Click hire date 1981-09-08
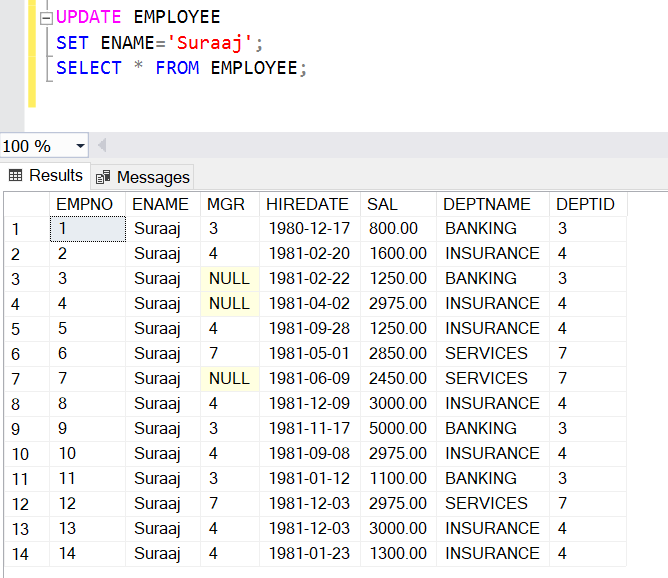The height and width of the screenshot is (578, 668). point(310,454)
